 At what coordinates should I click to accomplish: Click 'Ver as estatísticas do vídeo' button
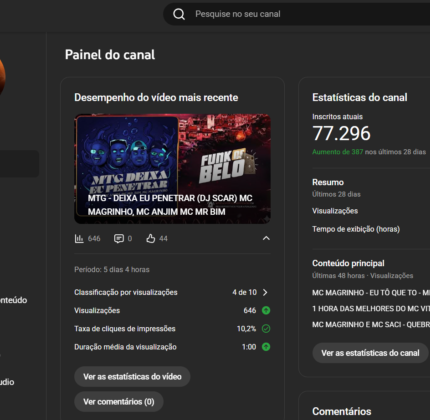coord(132,377)
